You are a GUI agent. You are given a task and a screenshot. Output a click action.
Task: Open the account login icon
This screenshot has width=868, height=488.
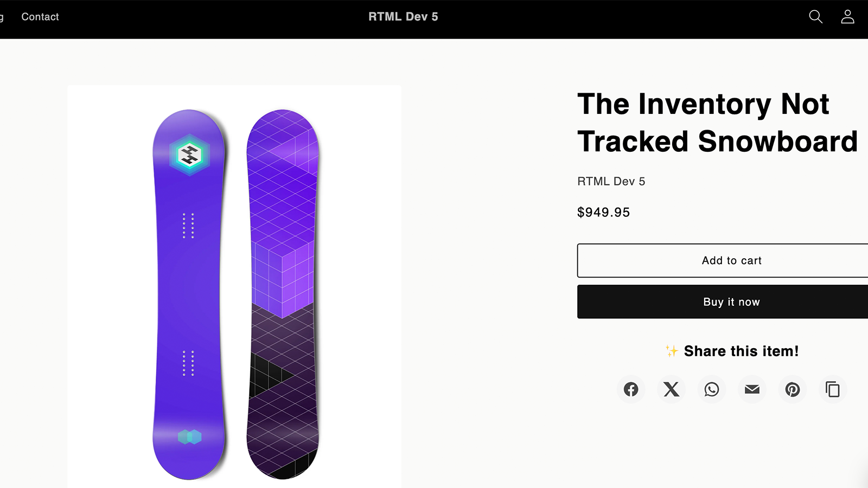(847, 17)
